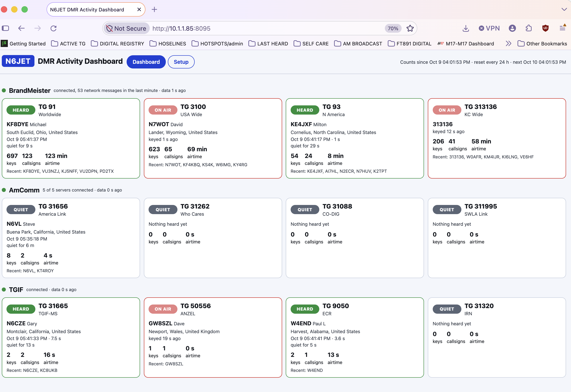Open the ACTIVE TG bookmark folder

click(x=68, y=44)
